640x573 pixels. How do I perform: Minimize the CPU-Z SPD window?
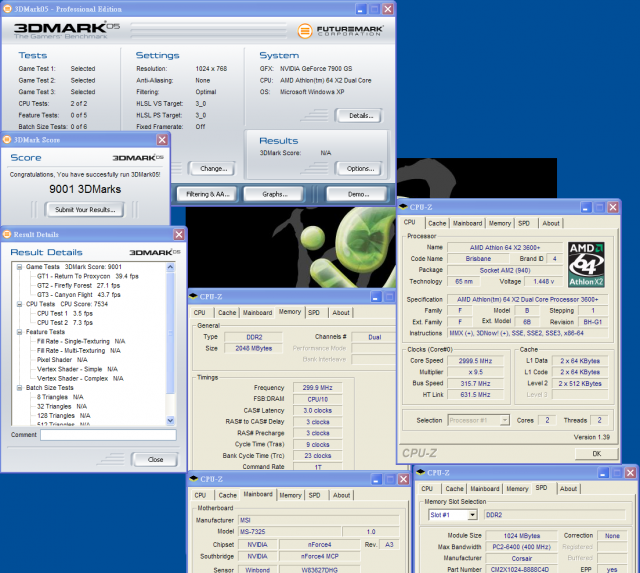(603, 473)
